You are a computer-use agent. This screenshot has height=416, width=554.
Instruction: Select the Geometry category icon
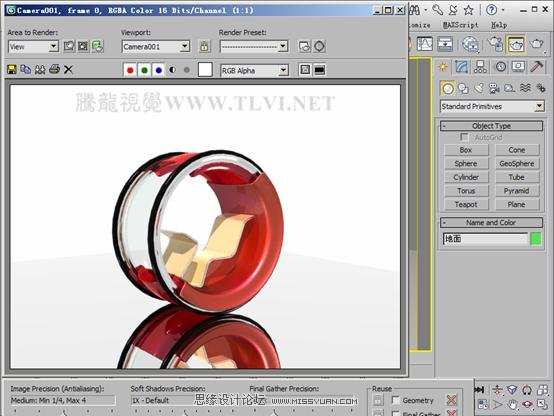[x=448, y=88]
